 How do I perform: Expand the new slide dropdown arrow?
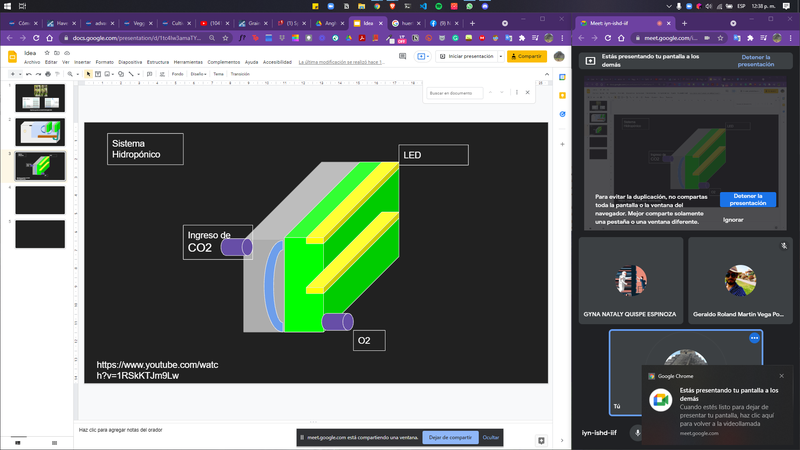(19, 74)
